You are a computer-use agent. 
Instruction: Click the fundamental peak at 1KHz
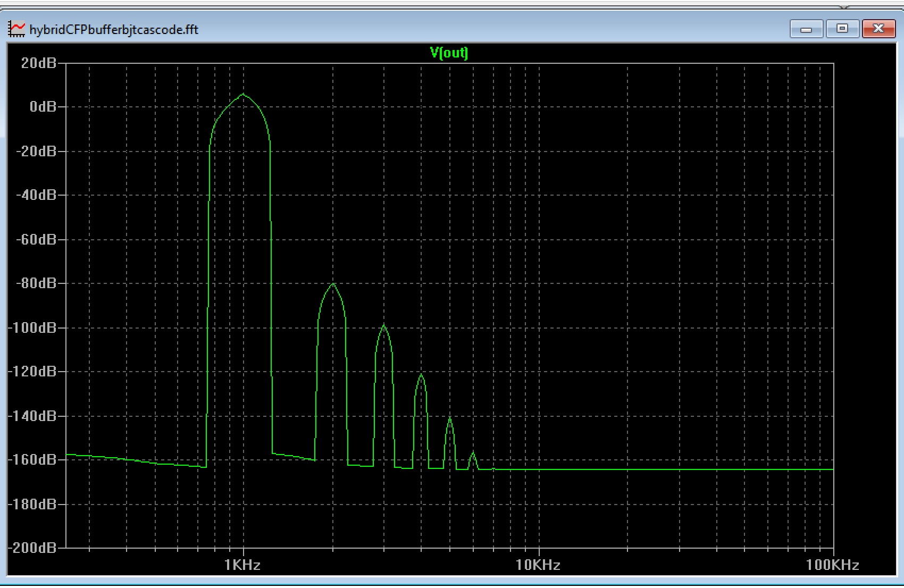tap(243, 95)
